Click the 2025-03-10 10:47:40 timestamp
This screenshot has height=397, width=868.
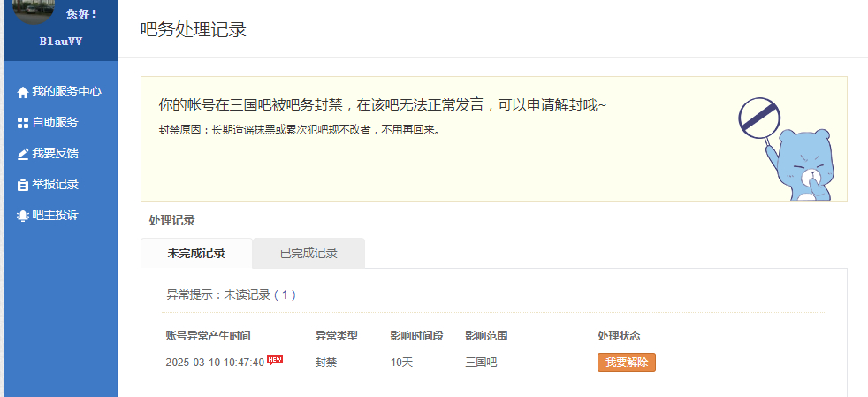tap(215, 363)
